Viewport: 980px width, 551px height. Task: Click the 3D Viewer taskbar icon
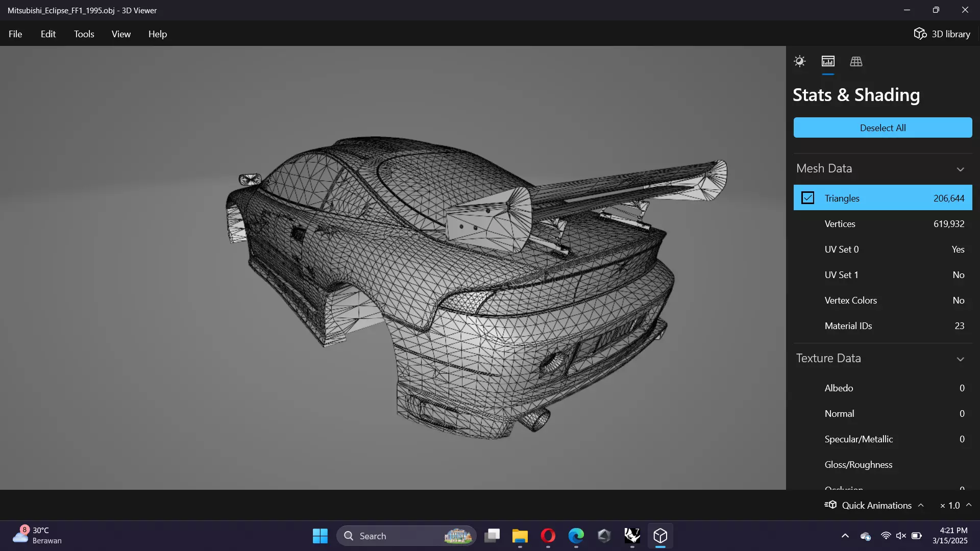tap(660, 536)
